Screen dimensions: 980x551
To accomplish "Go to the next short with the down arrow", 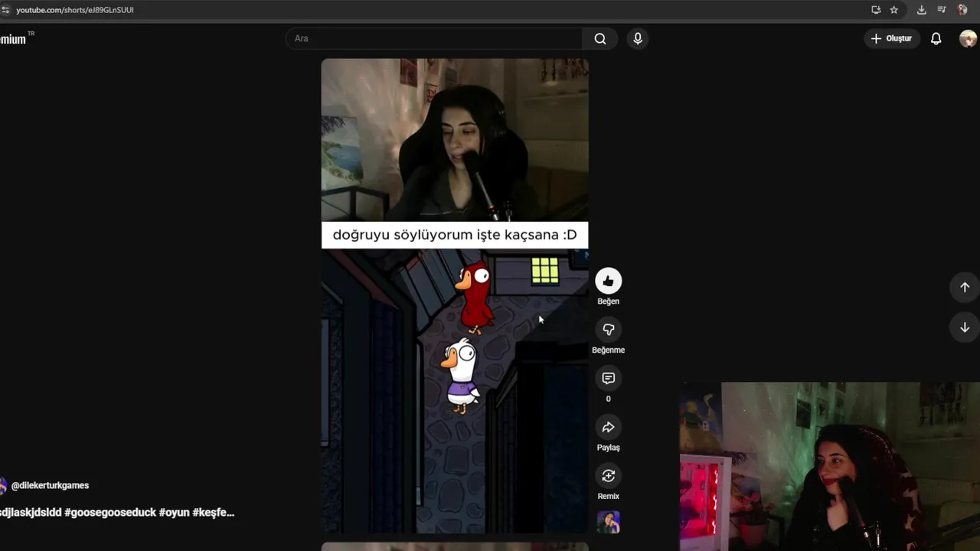I will 965,328.
